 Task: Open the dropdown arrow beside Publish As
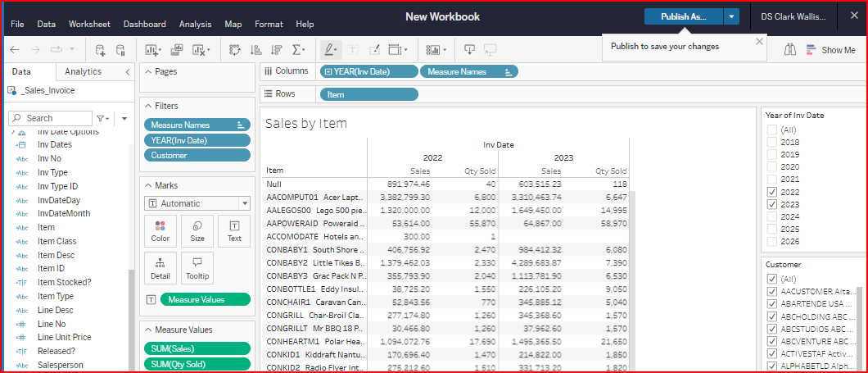(732, 16)
